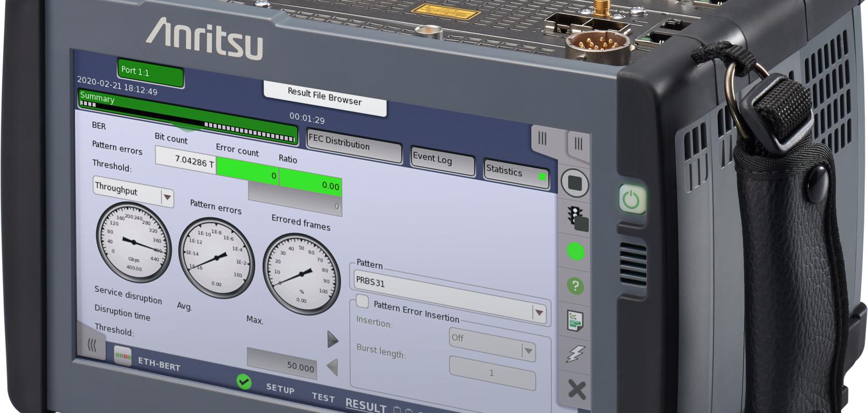Screen dimensions: 868x413
Task: Click the green Ratio value 0.00
Action: click(x=311, y=182)
